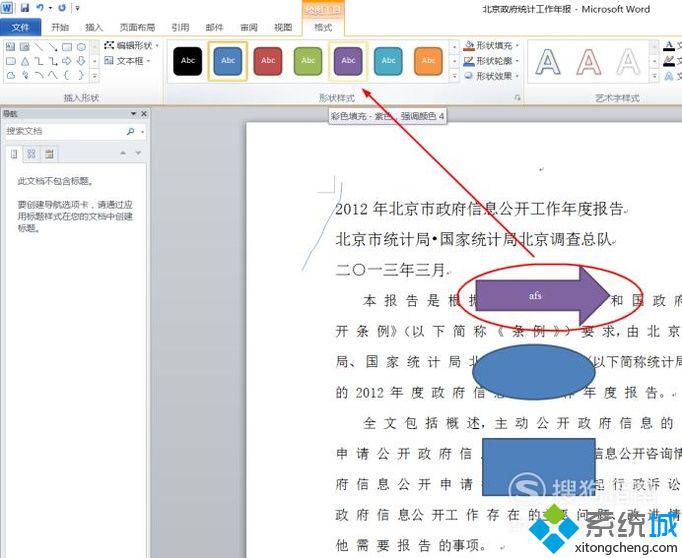Viewport: 682px width, 558px height.
Task: Choose the elbow connector shape
Action: (x=39, y=61)
